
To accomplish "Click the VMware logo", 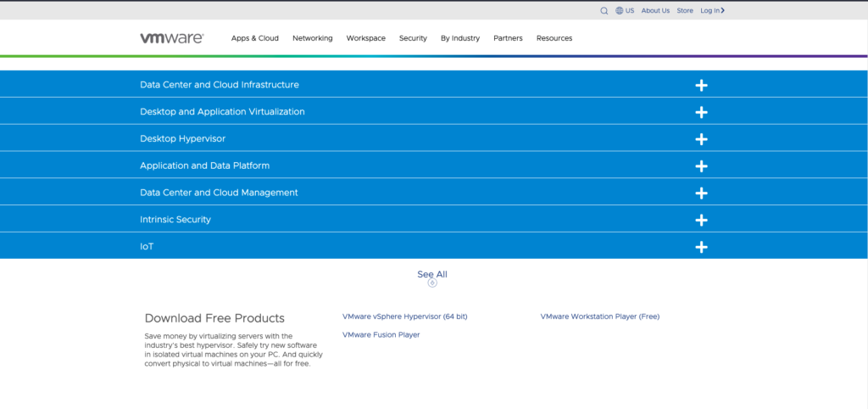I will 172,38.
